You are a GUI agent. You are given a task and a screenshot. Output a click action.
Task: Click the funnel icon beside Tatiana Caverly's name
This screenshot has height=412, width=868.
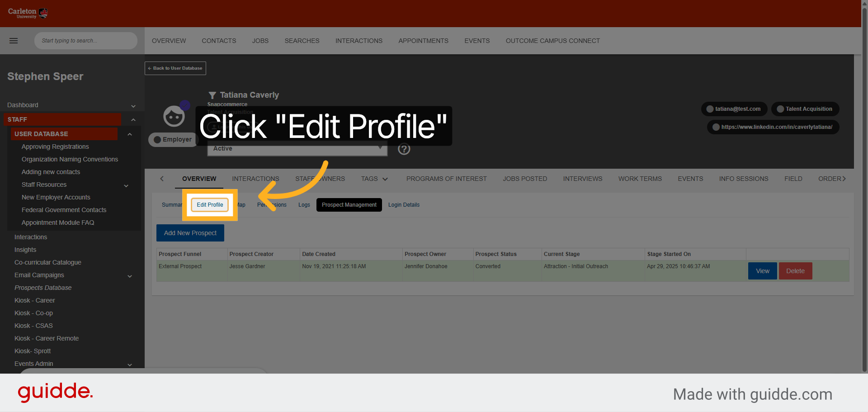(x=212, y=95)
